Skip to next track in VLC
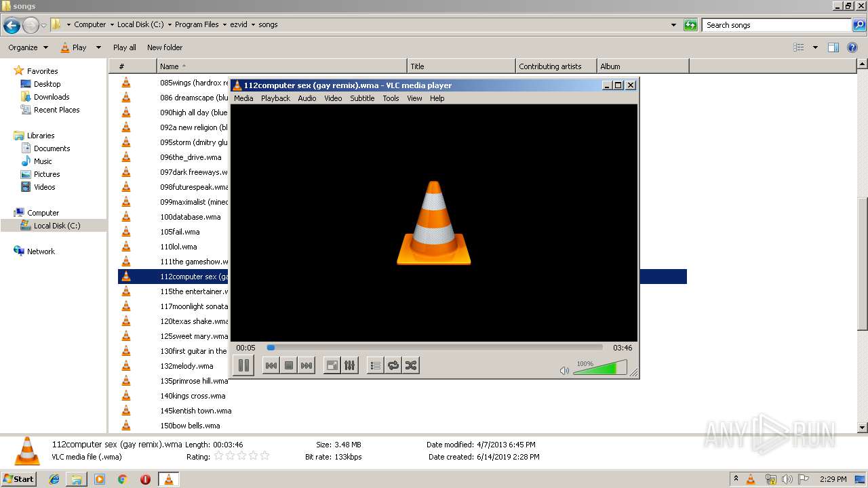Image resolution: width=868 pixels, height=488 pixels. click(x=307, y=365)
